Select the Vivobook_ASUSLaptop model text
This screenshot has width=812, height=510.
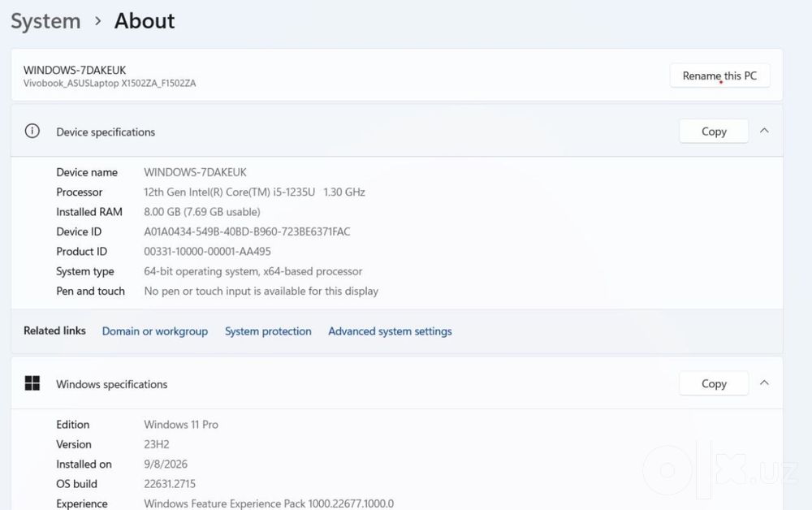pos(110,84)
